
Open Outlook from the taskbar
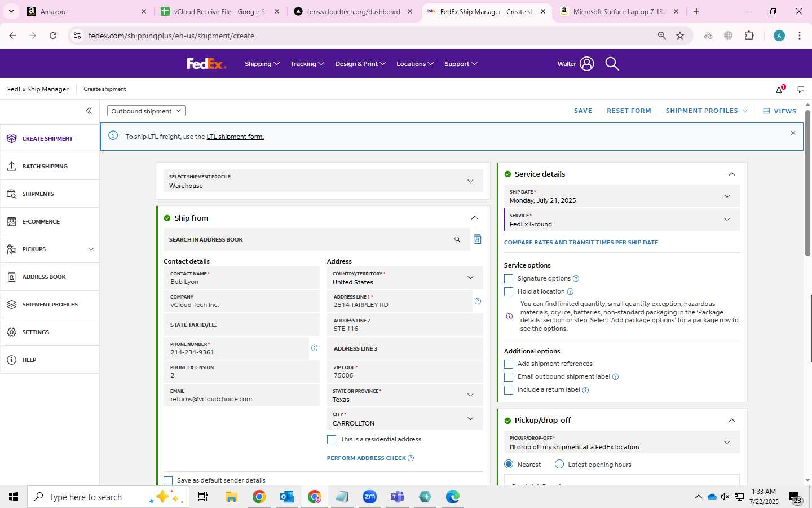286,497
